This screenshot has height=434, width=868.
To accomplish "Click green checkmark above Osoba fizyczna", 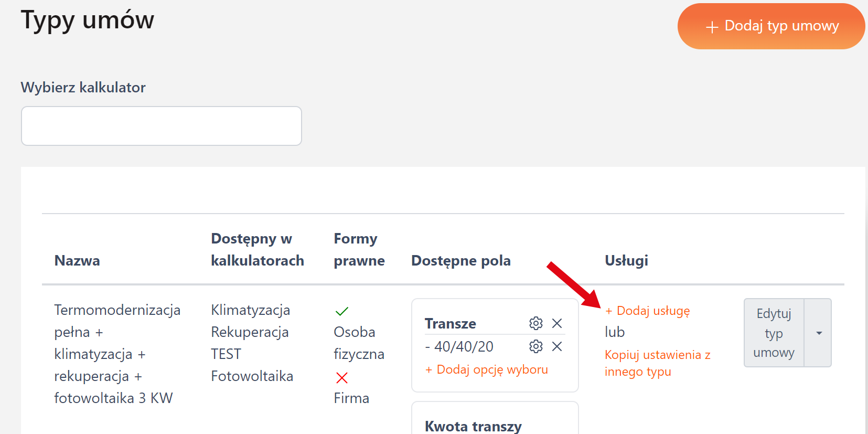I will pyautogui.click(x=341, y=311).
